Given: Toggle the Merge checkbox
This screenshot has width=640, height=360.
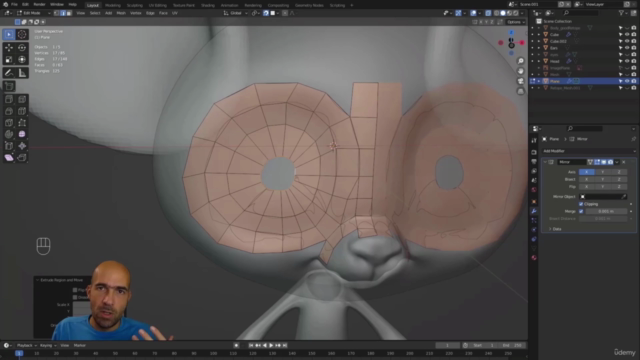Looking at the screenshot, I should click(x=581, y=211).
